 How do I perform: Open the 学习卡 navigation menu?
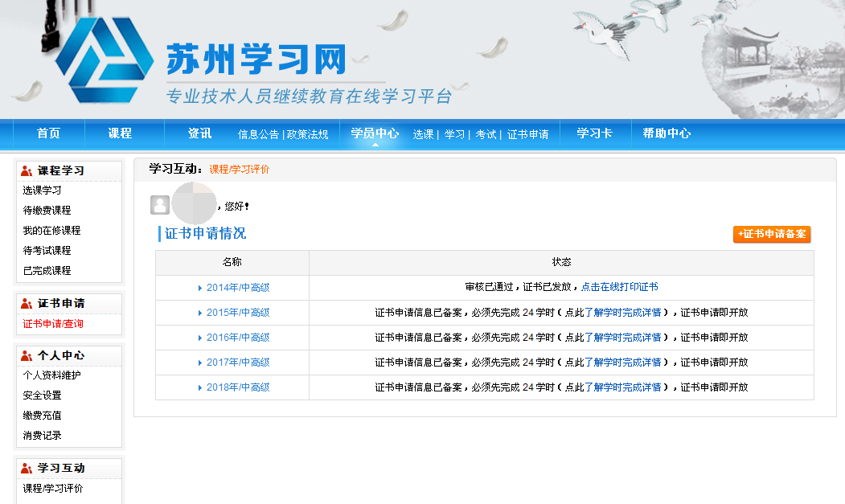[x=594, y=133]
